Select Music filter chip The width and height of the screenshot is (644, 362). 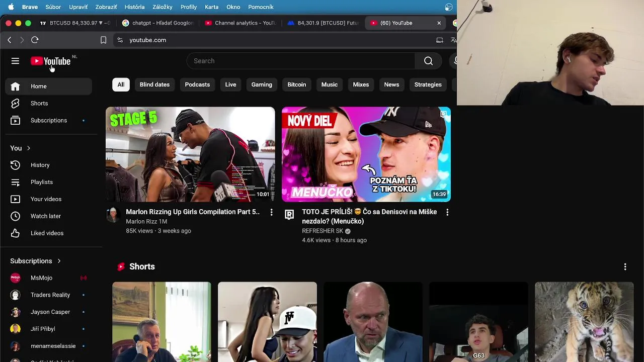click(x=330, y=84)
